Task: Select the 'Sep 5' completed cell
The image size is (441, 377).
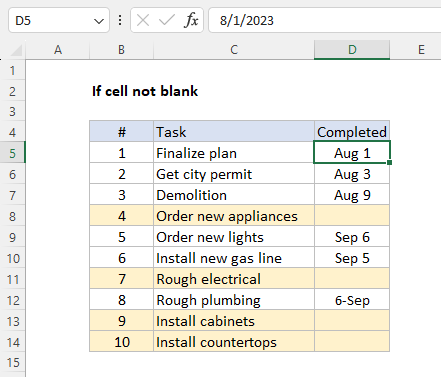Action: click(x=352, y=258)
